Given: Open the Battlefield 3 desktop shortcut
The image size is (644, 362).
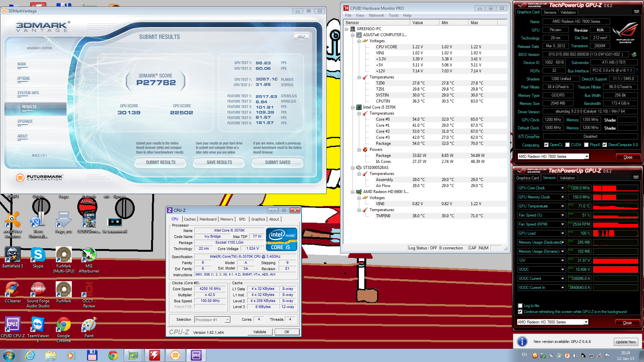Looking at the screenshot, I should [13, 257].
